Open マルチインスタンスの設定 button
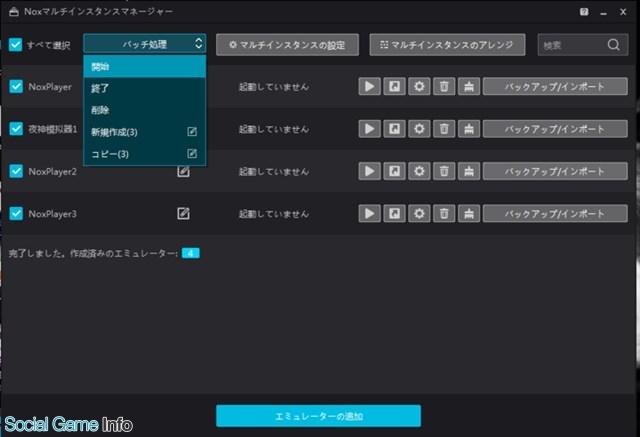The width and height of the screenshot is (640, 437). click(x=287, y=44)
